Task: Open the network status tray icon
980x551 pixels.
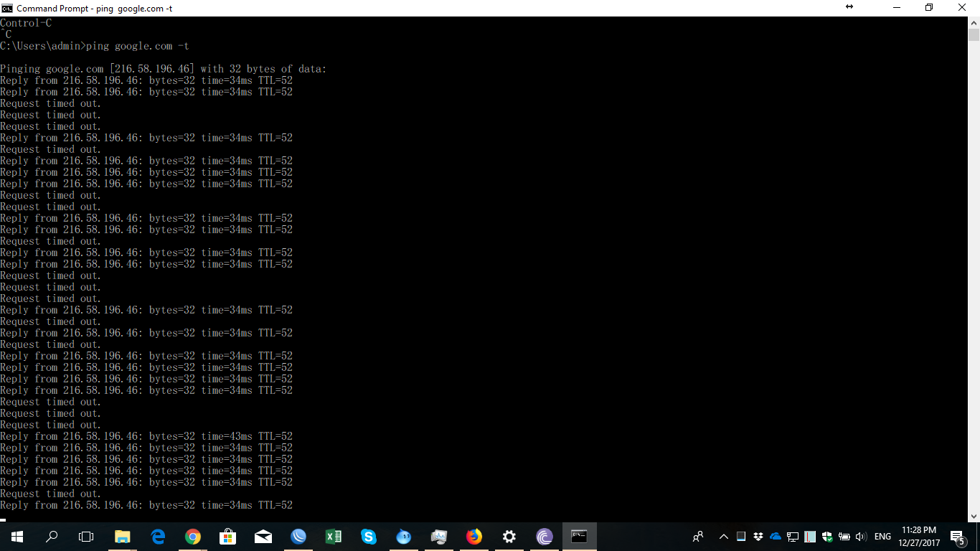Action: coord(793,537)
